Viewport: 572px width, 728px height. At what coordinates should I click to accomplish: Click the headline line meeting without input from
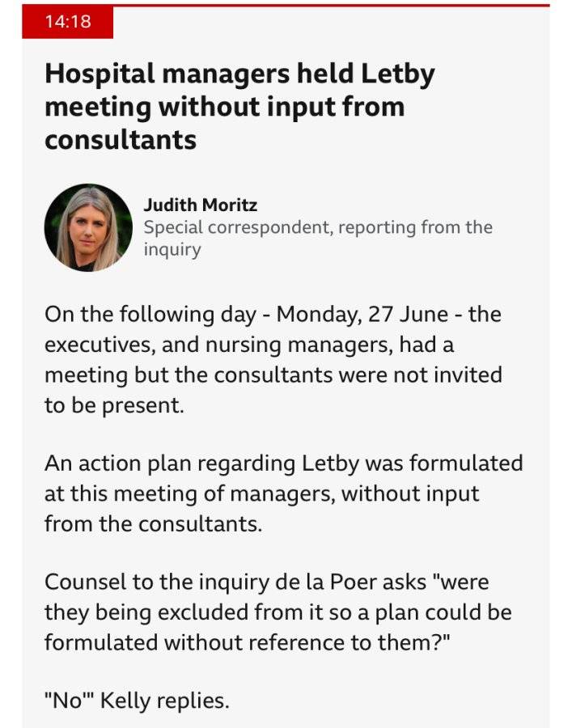pos(225,107)
